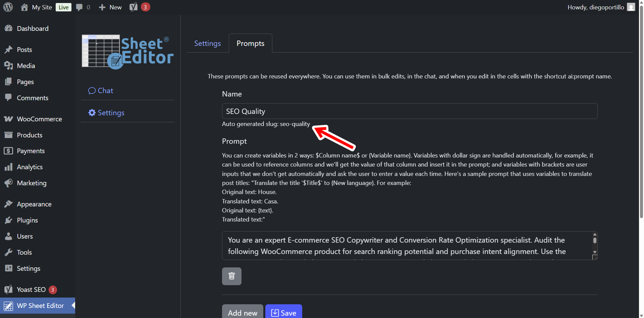The image size is (644, 318).
Task: Switch to the Settings tab
Action: point(207,44)
